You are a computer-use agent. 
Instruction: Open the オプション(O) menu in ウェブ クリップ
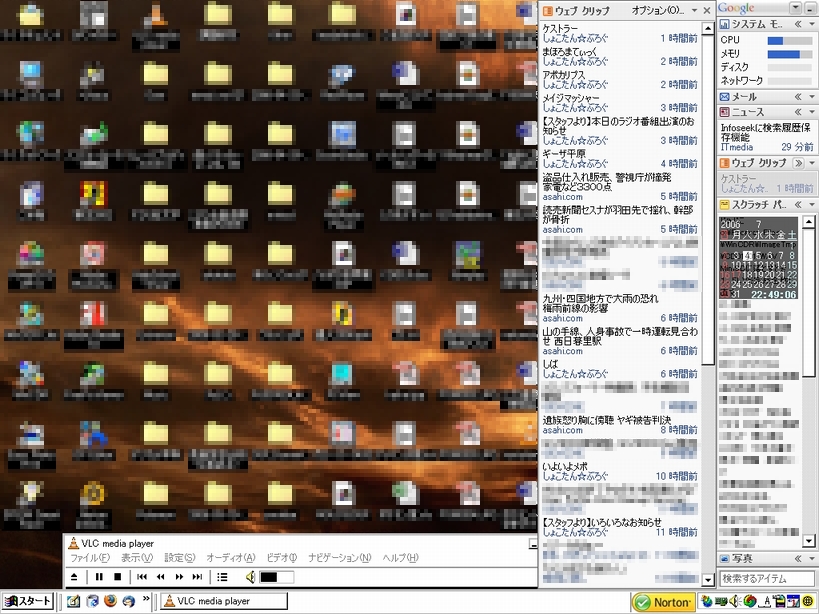pos(658,10)
